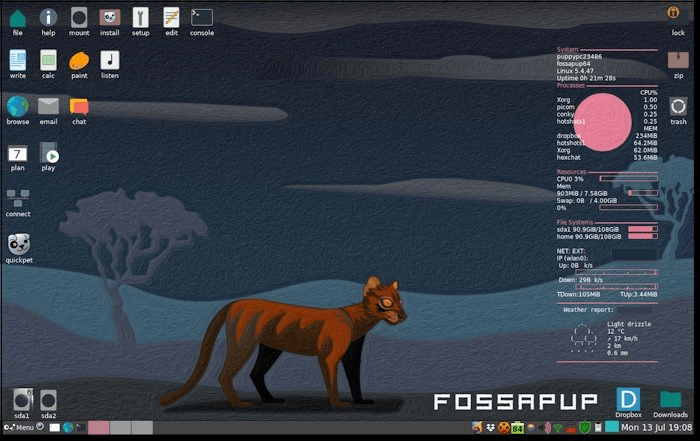Open the sda2 drive icon
The width and height of the screenshot is (700, 441).
tap(49, 400)
